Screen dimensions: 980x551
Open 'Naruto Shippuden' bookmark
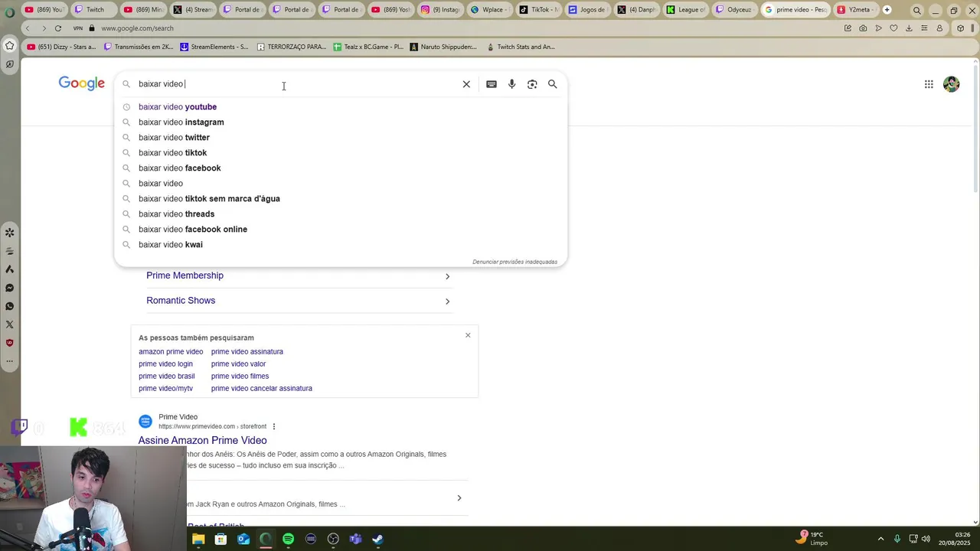[x=443, y=47]
